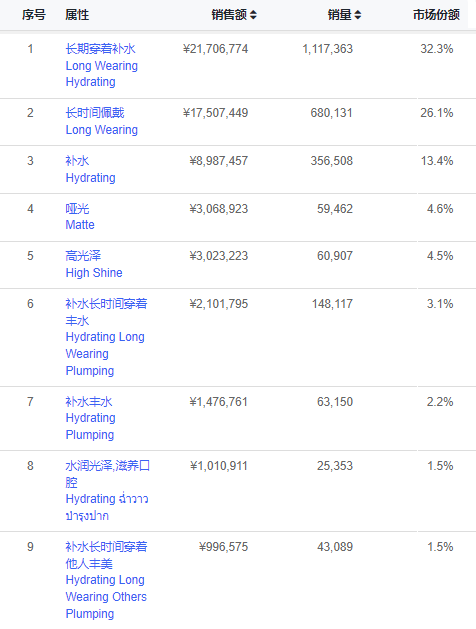Open the Hydrating Long Wearing Others Plumping link
Viewport: 476px width, 629px height.
pyautogui.click(x=106, y=580)
